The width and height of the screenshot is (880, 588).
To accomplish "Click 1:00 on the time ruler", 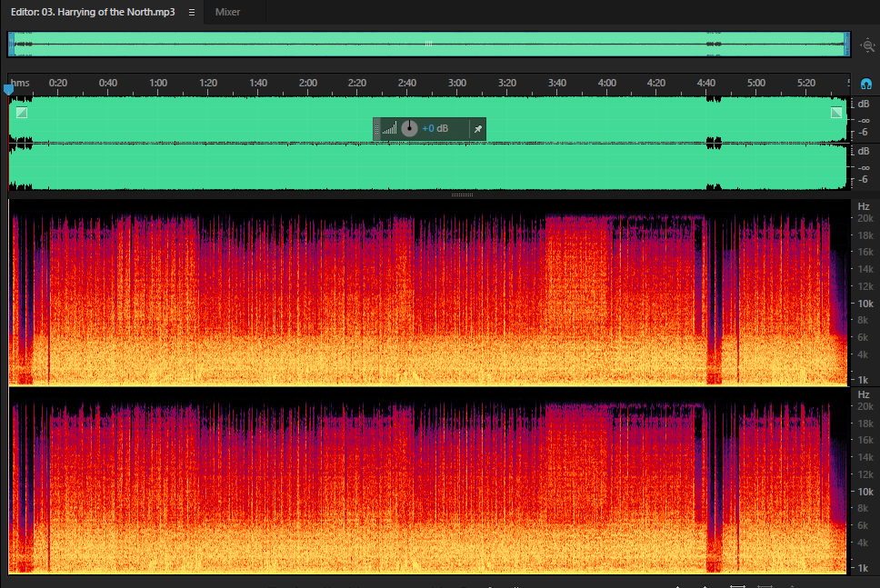I will pos(158,83).
